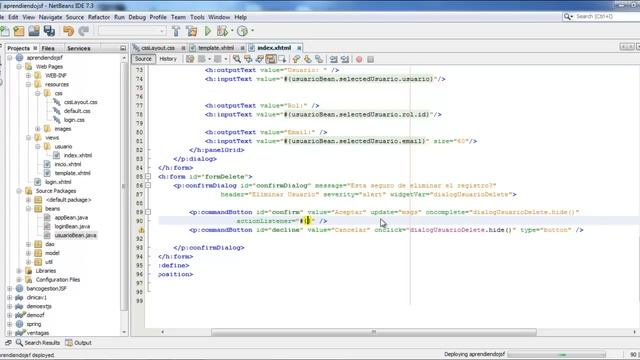Click the Previous Bookmark icon
The image size is (640, 360).
pos(296,59)
